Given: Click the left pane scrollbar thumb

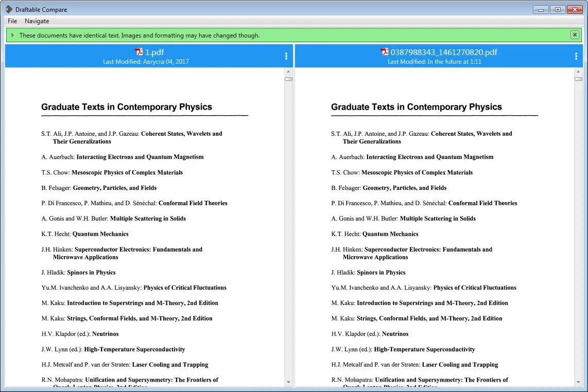Looking at the screenshot, I should (288, 79).
